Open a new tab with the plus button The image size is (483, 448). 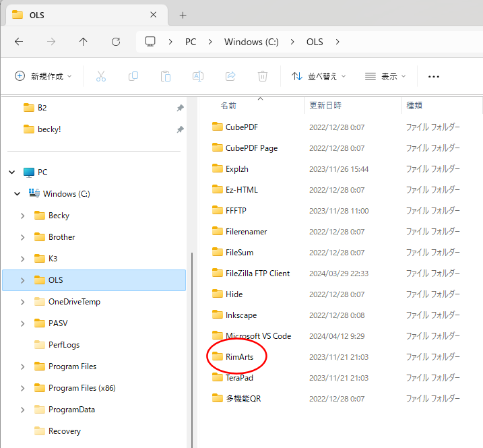coord(183,15)
